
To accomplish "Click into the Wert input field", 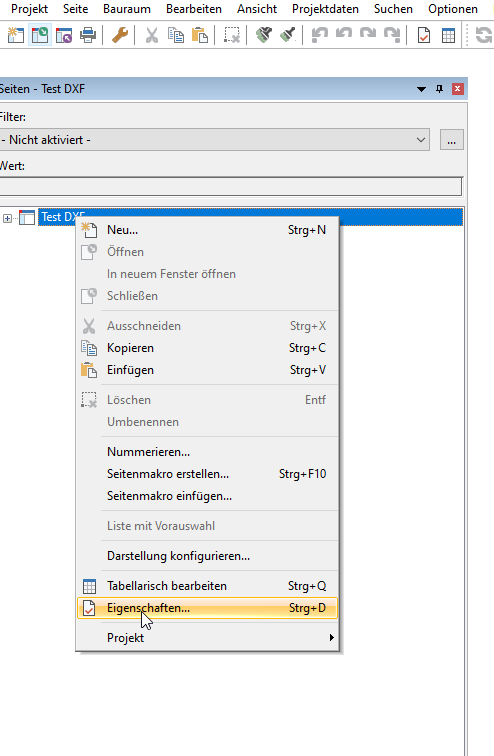I will pyautogui.click(x=231, y=186).
